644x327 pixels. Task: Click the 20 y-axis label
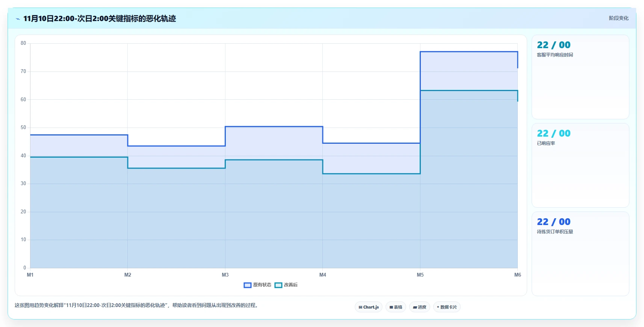click(x=23, y=212)
